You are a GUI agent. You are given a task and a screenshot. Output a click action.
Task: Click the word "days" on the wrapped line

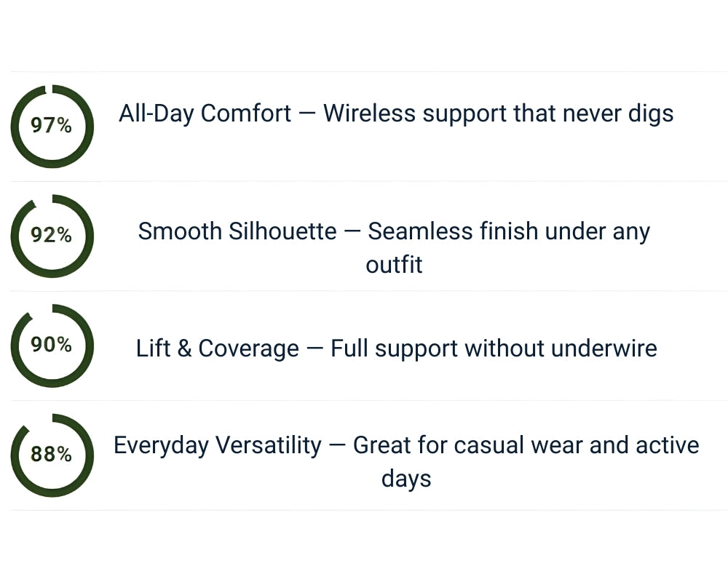pos(406,479)
